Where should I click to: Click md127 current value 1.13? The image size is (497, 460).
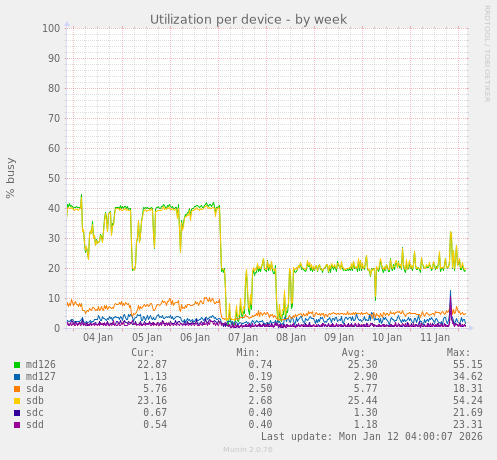point(155,377)
